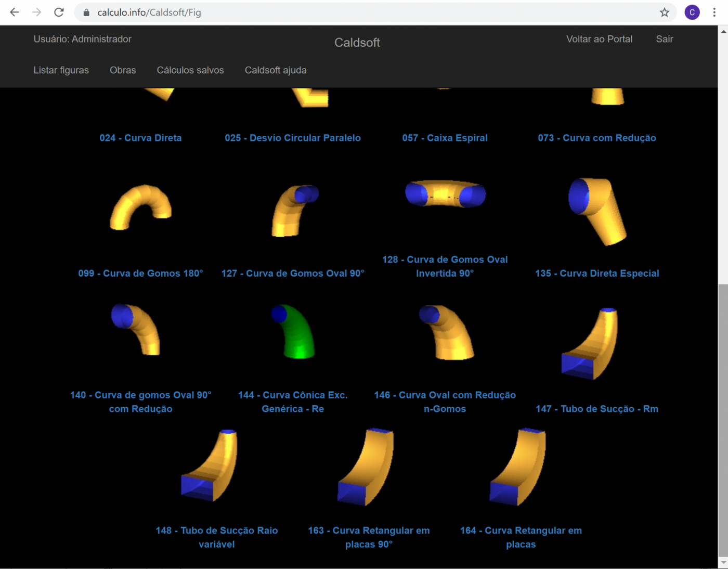This screenshot has width=728, height=569.
Task: Click the address bar URL field
Action: pos(364,12)
